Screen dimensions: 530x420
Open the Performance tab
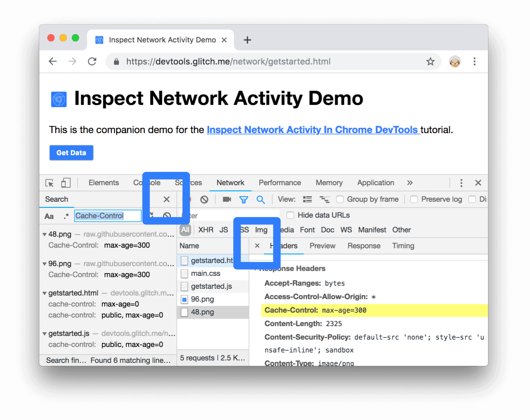point(280,183)
